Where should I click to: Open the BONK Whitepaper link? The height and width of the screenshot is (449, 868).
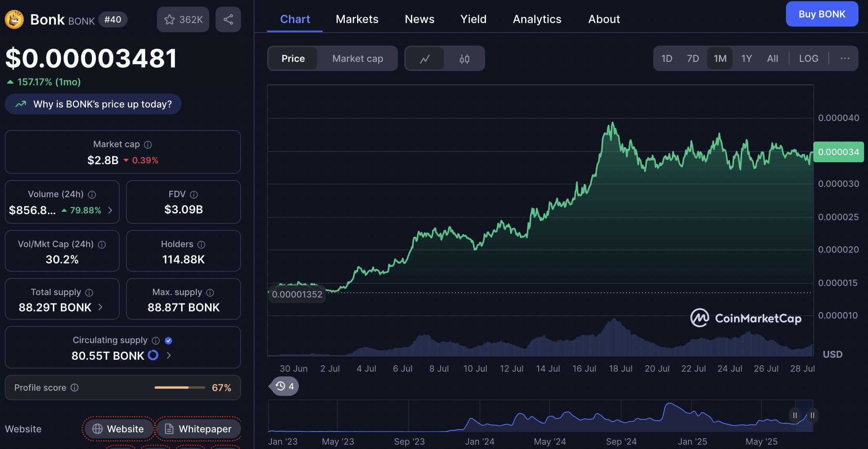click(x=198, y=429)
